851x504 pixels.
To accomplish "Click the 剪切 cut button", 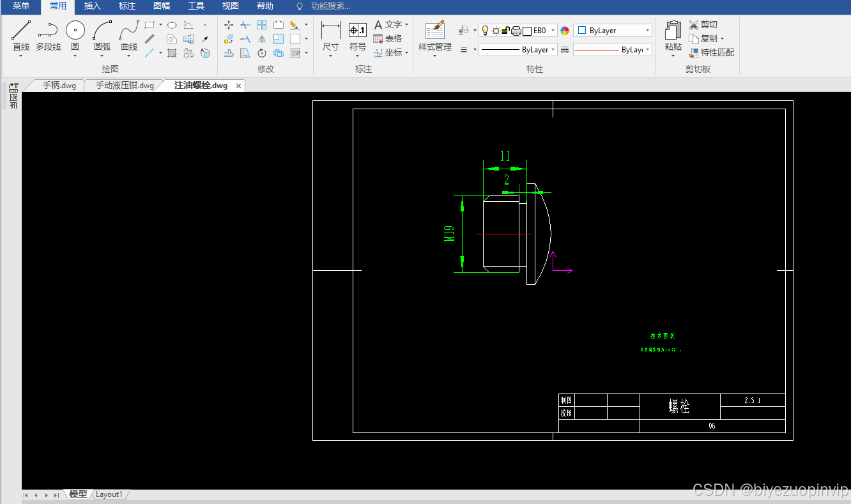I will tap(703, 25).
